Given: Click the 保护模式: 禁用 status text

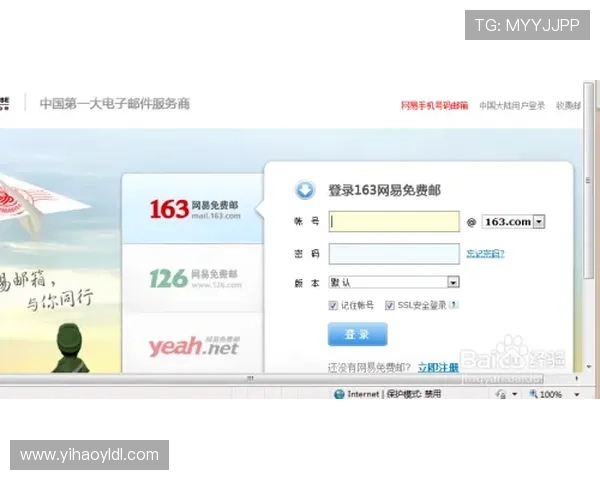Looking at the screenshot, I should click(x=414, y=394).
